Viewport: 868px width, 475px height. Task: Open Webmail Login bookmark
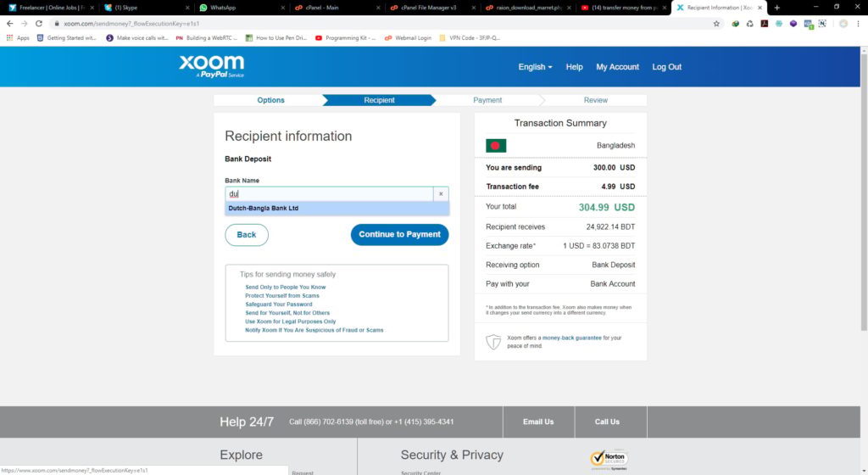click(408, 38)
